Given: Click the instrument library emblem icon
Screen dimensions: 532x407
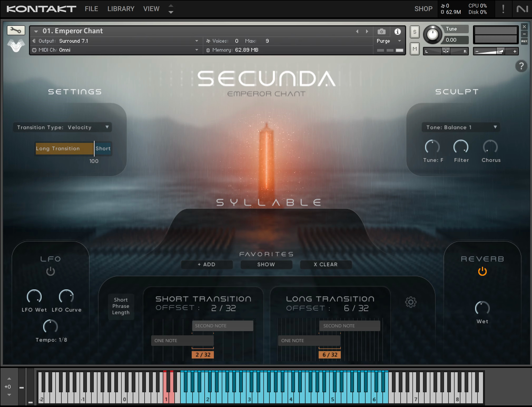Looking at the screenshot, I should tap(16, 45).
